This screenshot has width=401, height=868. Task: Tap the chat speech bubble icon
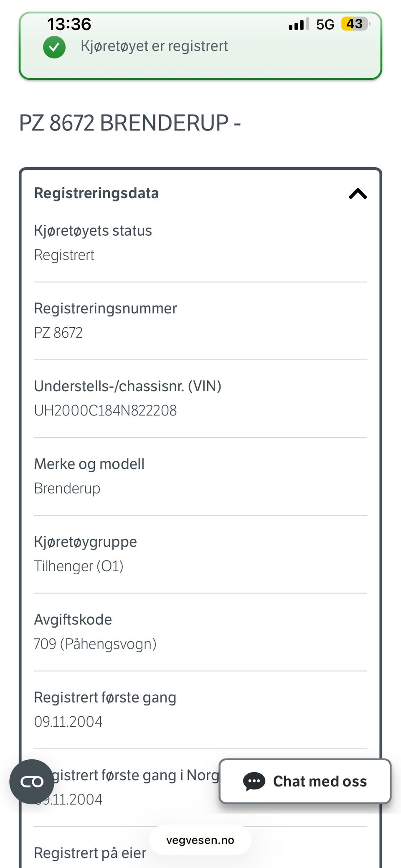254,781
